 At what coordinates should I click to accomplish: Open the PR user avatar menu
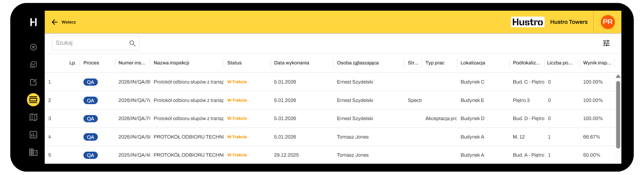(x=607, y=22)
